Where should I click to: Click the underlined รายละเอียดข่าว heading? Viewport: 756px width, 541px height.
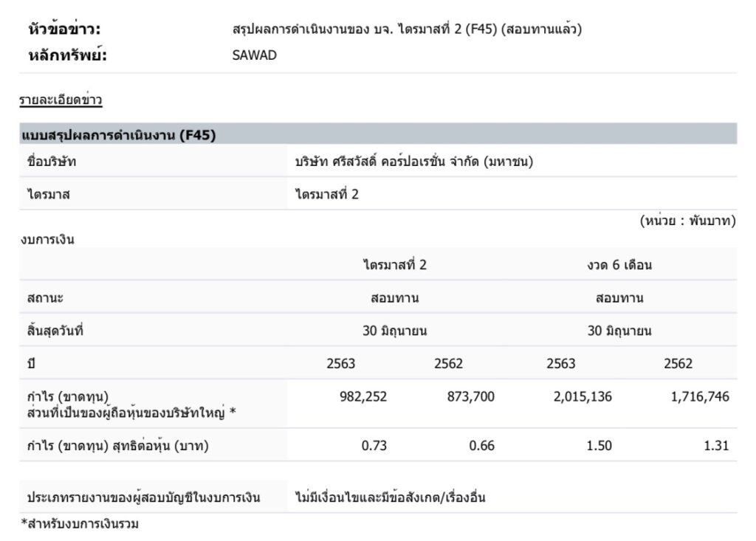(61, 100)
